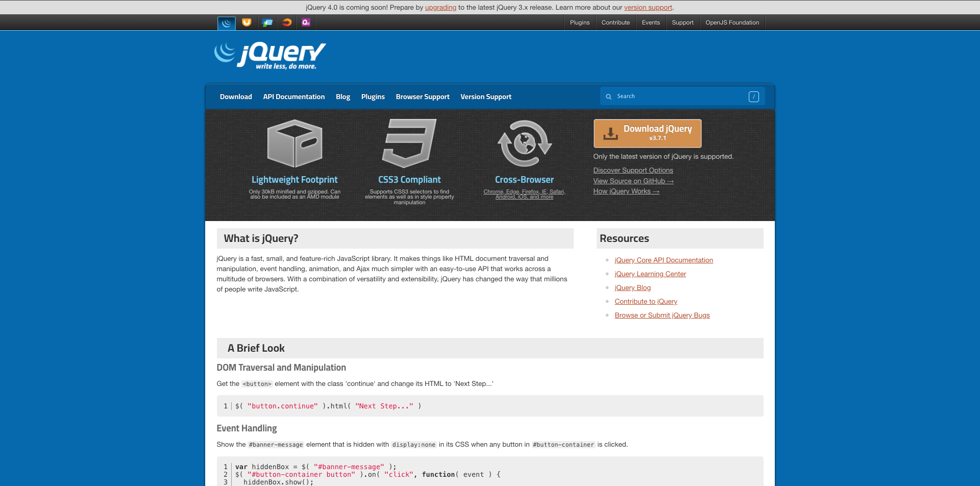Click 'DOM Traversal and Manipulation' heading
Screen dimensions: 980x486
point(281,368)
